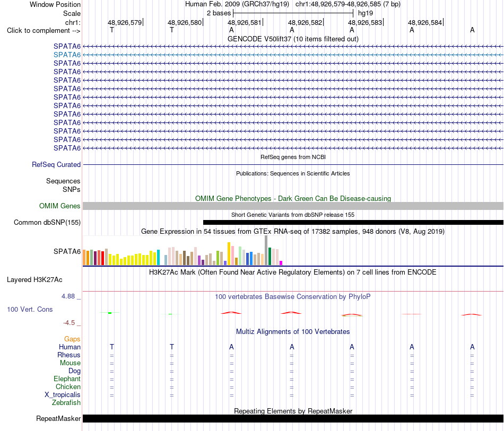
Task: Click the RepeatMasker side label
Action: click(58, 418)
